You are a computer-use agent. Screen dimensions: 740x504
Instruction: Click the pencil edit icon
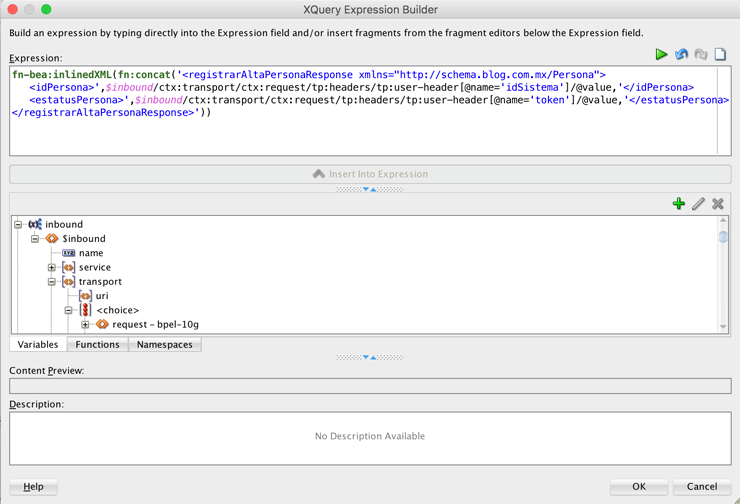[x=698, y=204]
